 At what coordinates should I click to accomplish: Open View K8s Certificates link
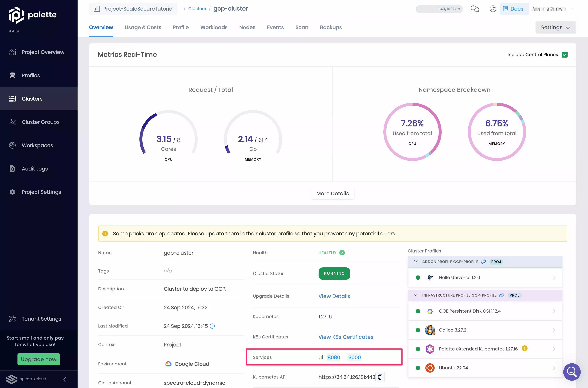pyautogui.click(x=346, y=337)
